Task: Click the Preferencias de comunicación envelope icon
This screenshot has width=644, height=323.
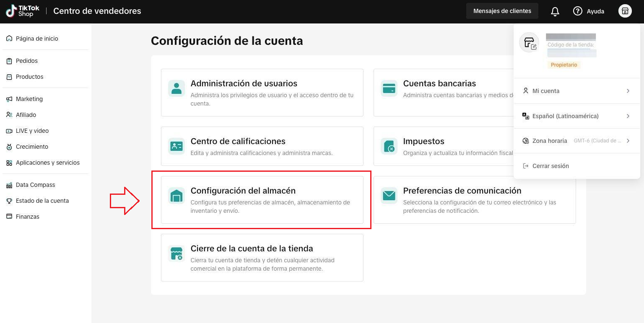Action: [x=389, y=196]
